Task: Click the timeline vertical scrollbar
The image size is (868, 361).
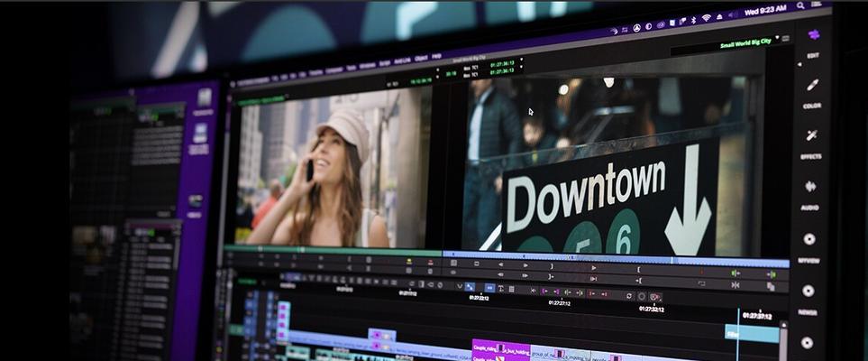Action: pyautogui.click(x=783, y=341)
